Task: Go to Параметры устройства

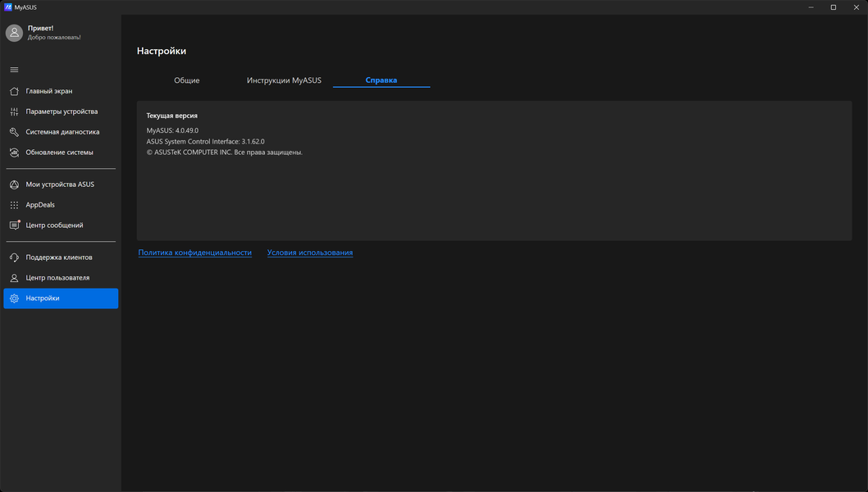Action: (62, 112)
